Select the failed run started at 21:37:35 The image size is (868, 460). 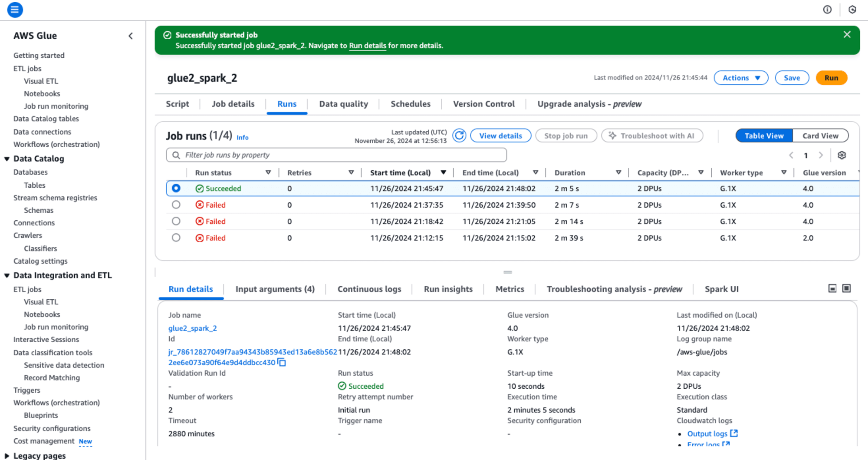(x=176, y=205)
